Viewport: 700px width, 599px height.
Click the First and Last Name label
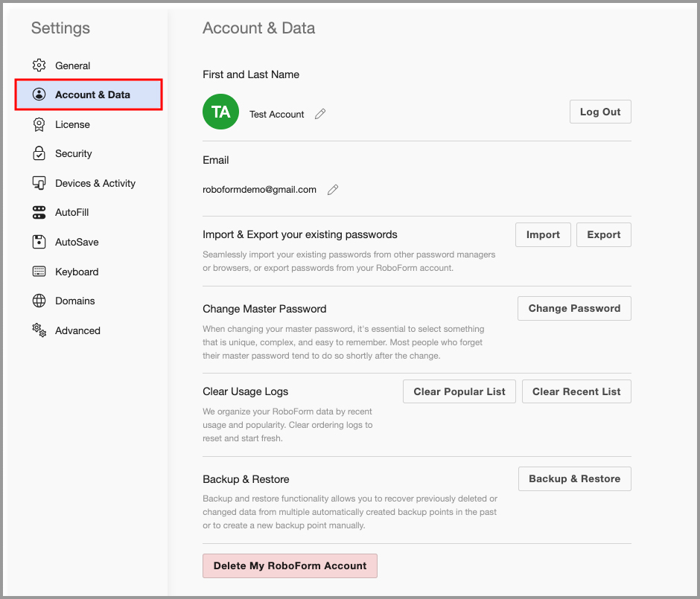[251, 74]
